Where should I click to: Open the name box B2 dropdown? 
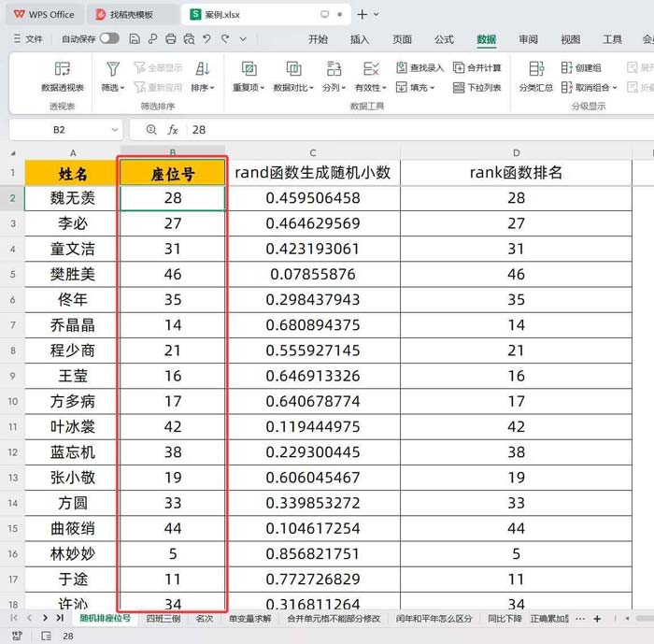click(115, 130)
